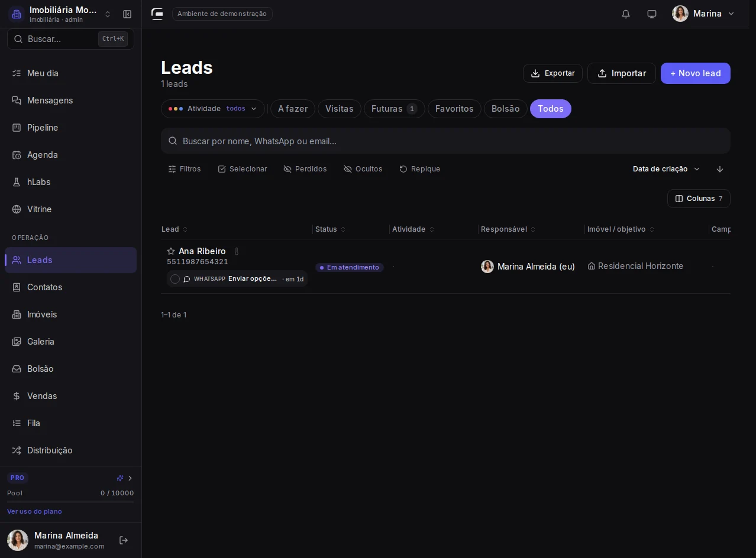Viewport: 756px width, 558px height.
Task: Click the sparkle icon next to PRO badge
Action: tap(120, 478)
